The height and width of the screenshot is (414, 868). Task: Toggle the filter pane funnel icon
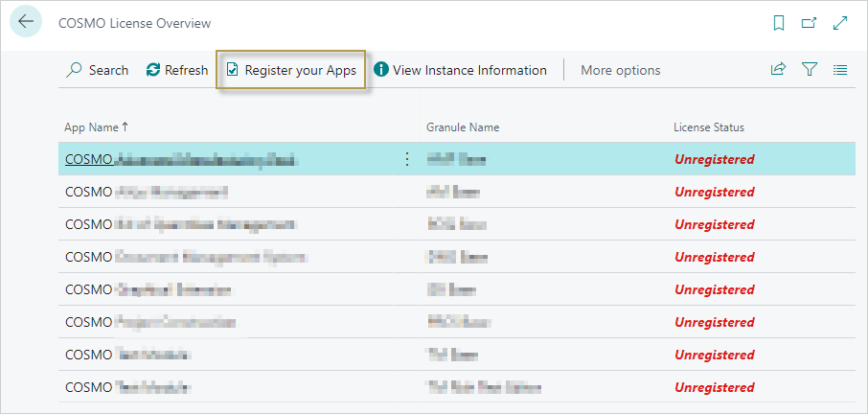(x=810, y=70)
